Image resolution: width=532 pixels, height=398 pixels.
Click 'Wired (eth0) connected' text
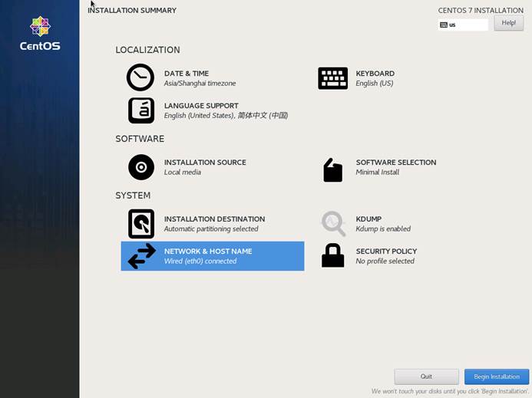coord(200,261)
